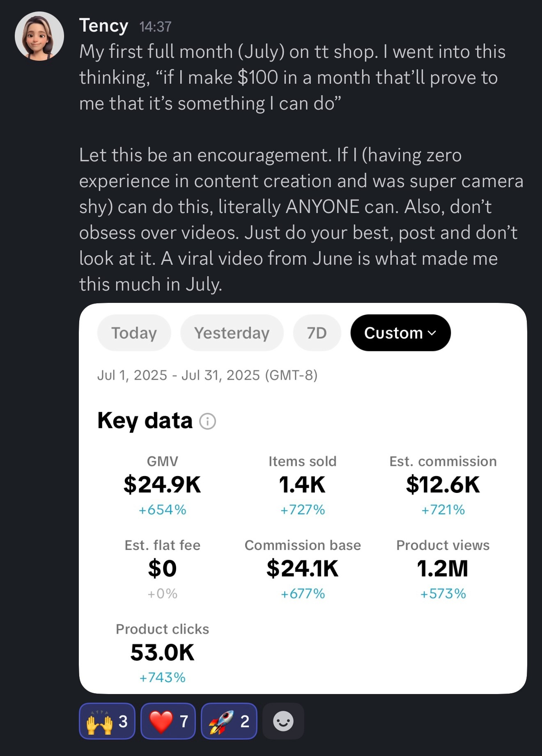Toggle the raised hands reaction
Screen dimensions: 542x756
click(107, 721)
